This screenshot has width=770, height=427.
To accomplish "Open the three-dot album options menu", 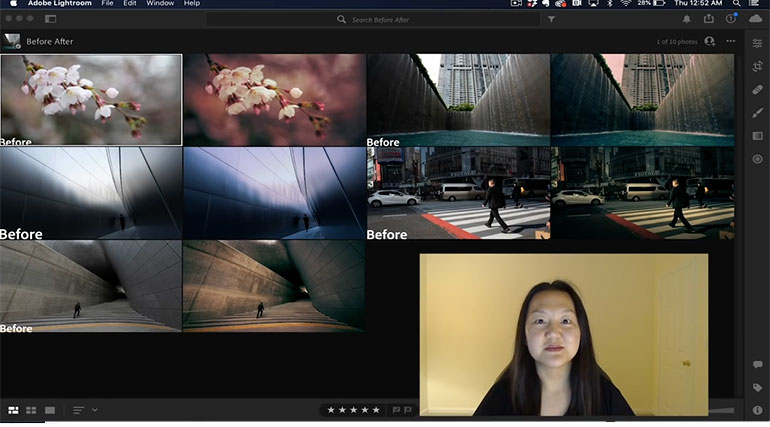I will 731,42.
